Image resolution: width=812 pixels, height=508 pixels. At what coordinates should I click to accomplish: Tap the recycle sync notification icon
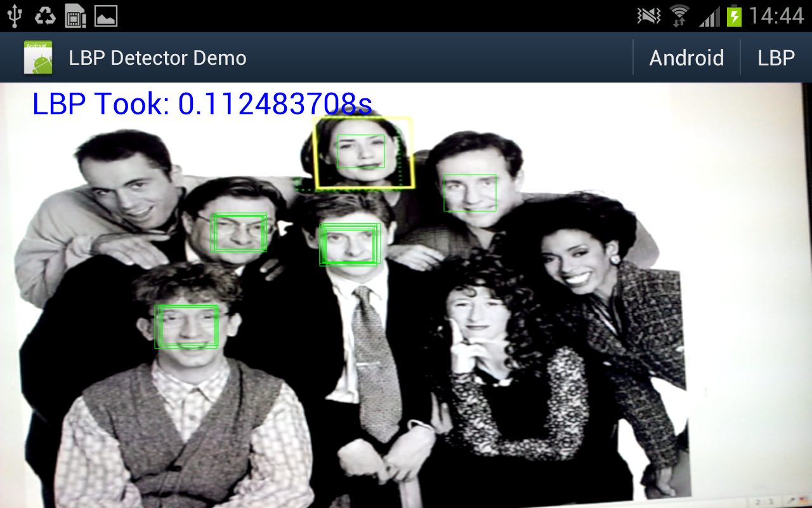coord(45,15)
